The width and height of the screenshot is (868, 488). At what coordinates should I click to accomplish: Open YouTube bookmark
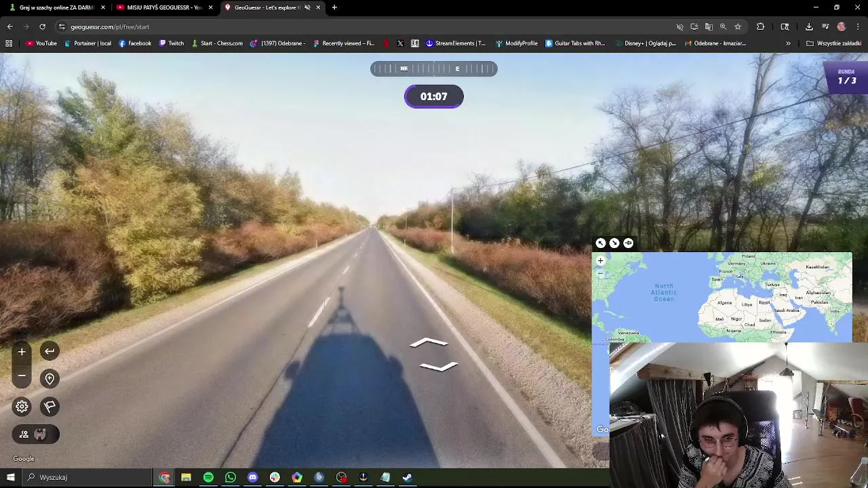click(41, 43)
